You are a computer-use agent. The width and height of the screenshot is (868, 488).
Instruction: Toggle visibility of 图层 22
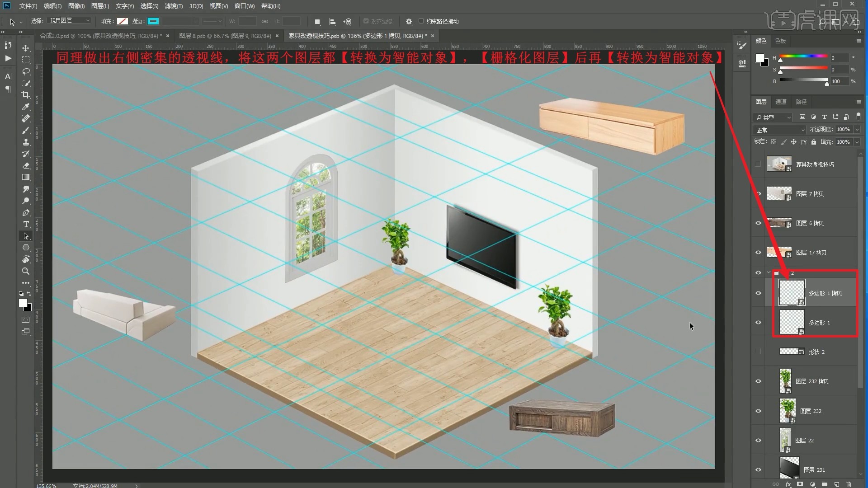tap(759, 441)
